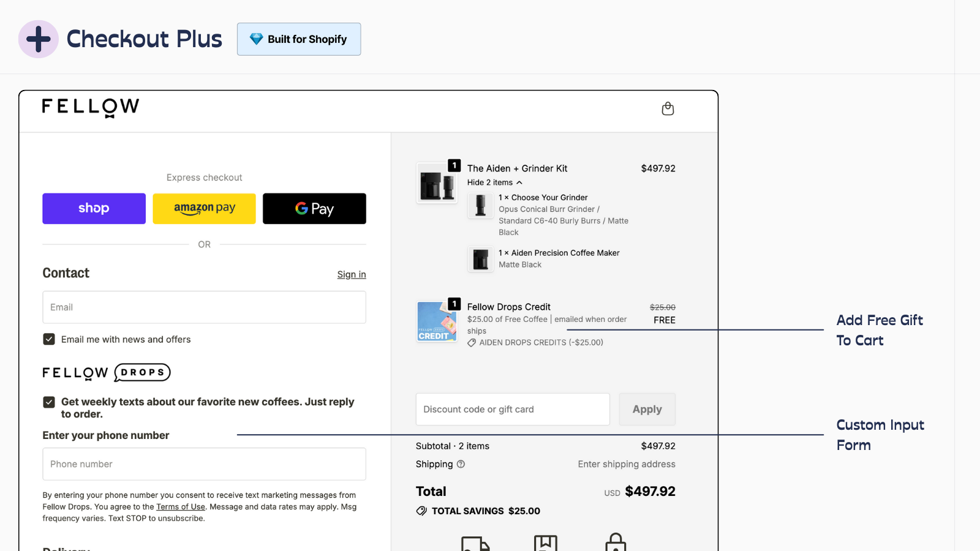Click the Enter your phone number heading
The width and height of the screenshot is (980, 551).
tap(106, 435)
